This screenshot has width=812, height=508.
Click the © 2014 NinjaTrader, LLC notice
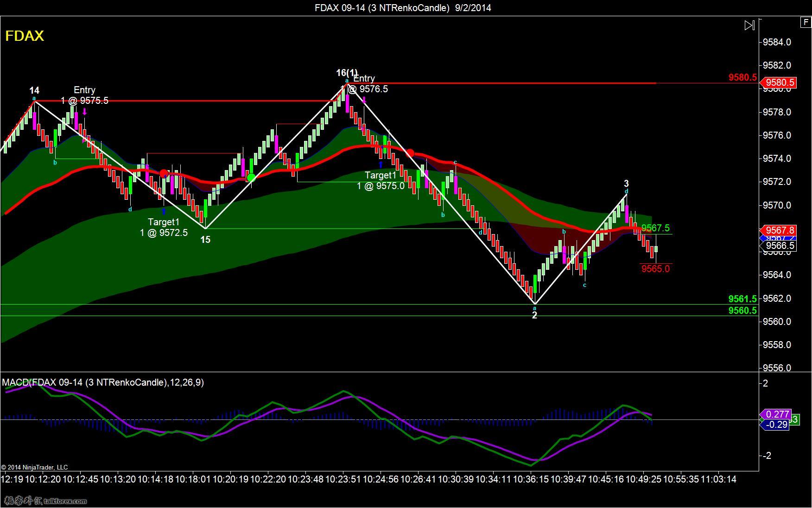click(x=34, y=467)
